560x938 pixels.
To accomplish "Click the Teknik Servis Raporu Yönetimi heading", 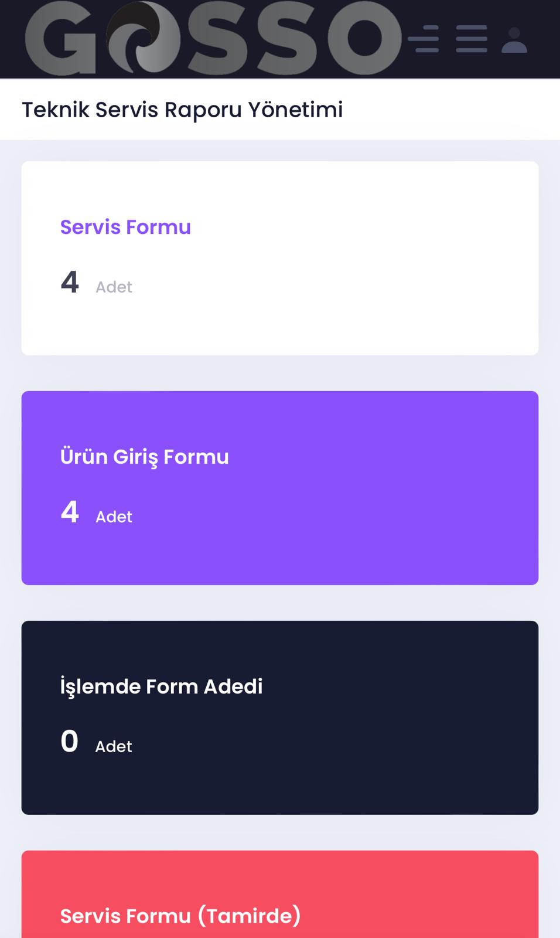I will coord(182,110).
